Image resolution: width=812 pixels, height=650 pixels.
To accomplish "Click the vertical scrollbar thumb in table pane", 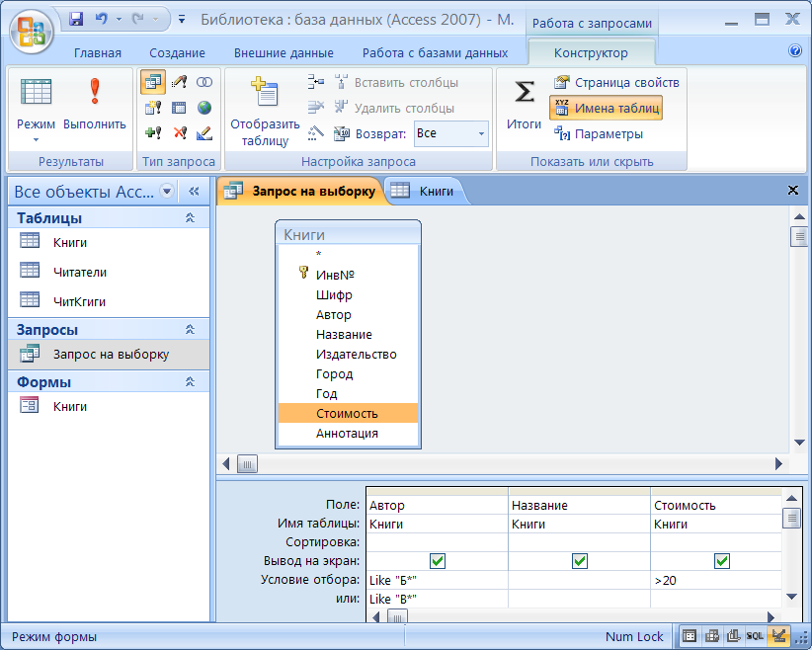I will pyautogui.click(x=799, y=237).
